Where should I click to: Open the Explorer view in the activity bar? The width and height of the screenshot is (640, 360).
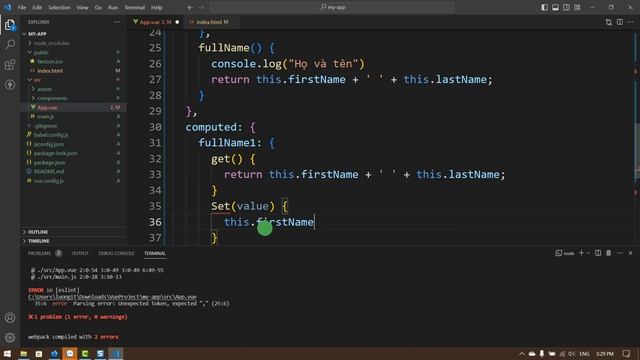click(10, 25)
